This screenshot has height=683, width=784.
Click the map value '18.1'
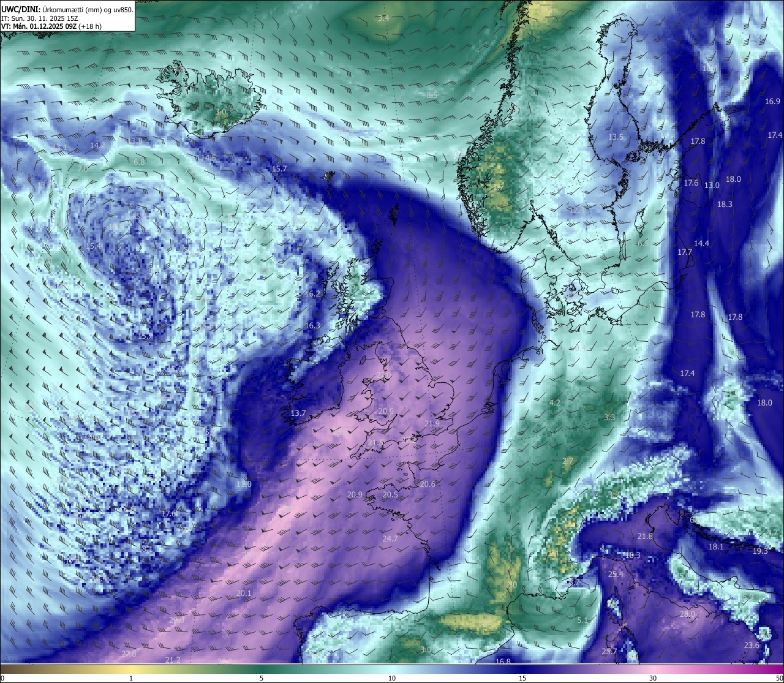pos(716,547)
